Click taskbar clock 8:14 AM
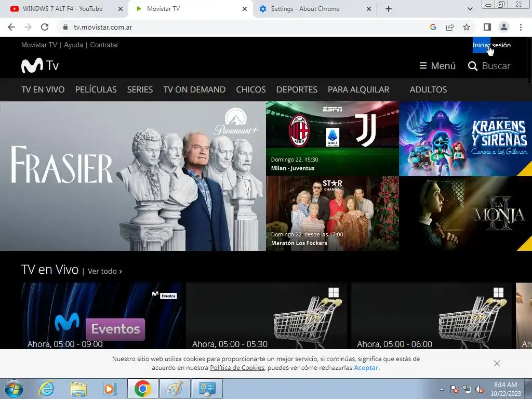Image resolution: width=532 pixels, height=399 pixels. pyautogui.click(x=505, y=389)
